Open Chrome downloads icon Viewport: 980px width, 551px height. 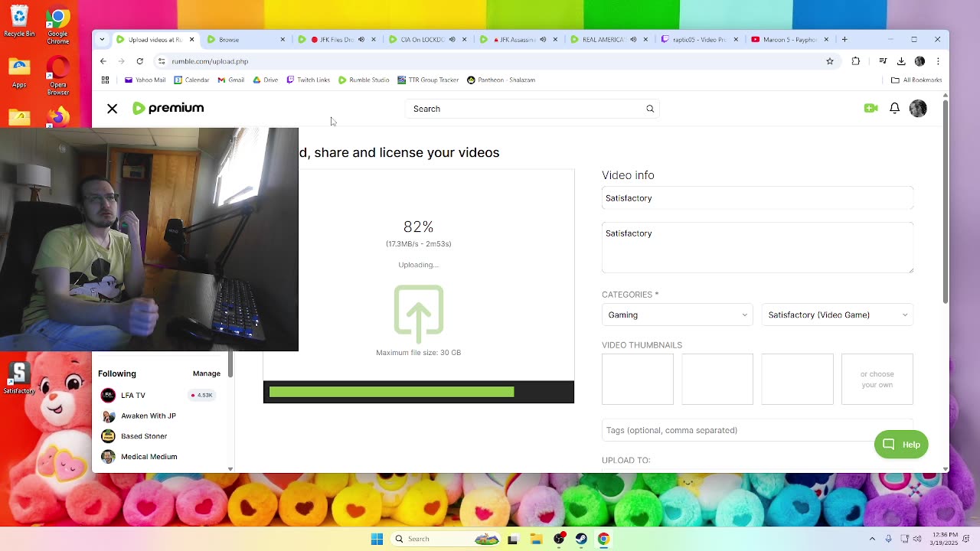[x=901, y=61]
